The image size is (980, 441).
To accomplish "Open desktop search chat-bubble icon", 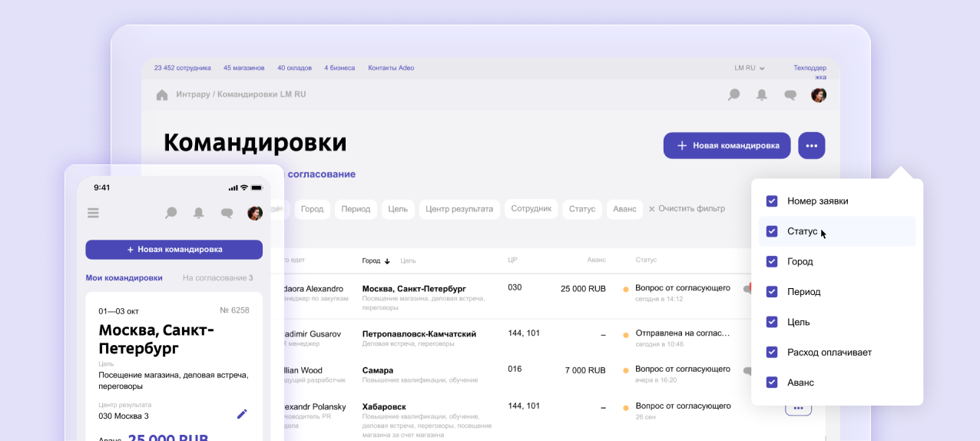I will pyautogui.click(x=733, y=95).
